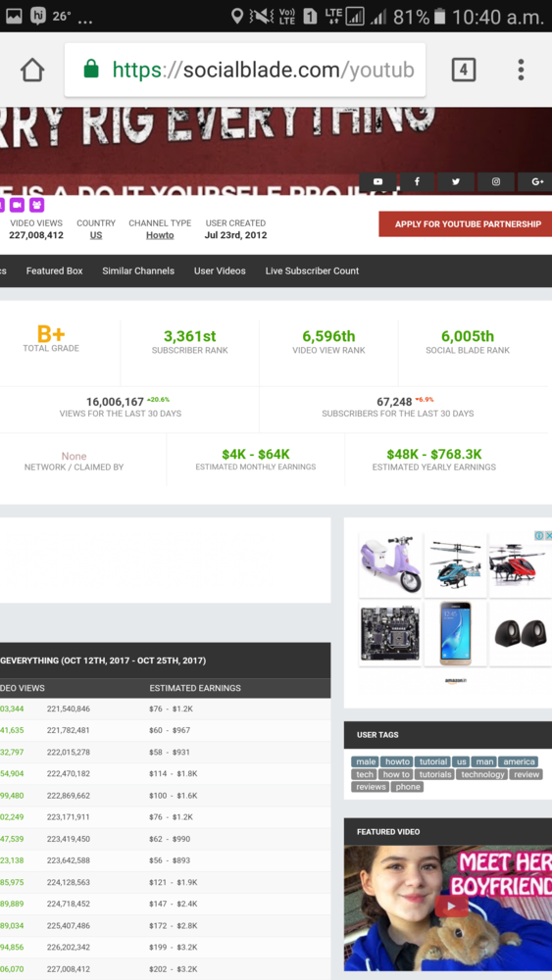Play the featured video button

click(x=451, y=906)
